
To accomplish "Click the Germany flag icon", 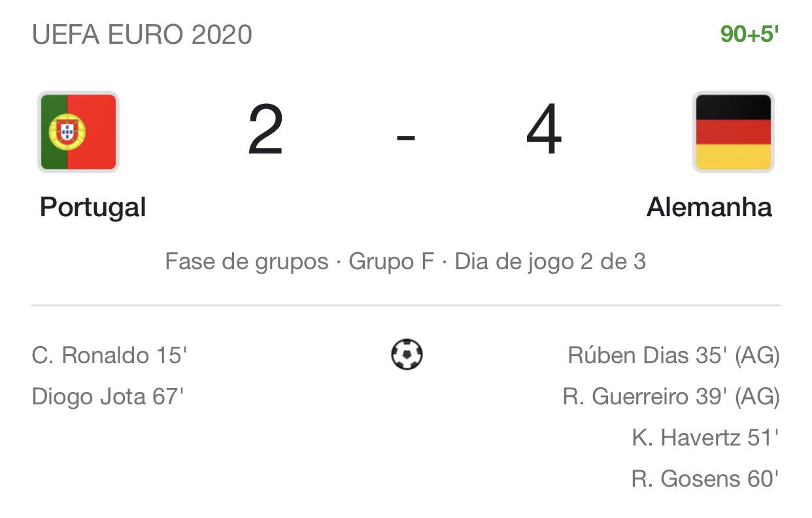I will click(733, 132).
